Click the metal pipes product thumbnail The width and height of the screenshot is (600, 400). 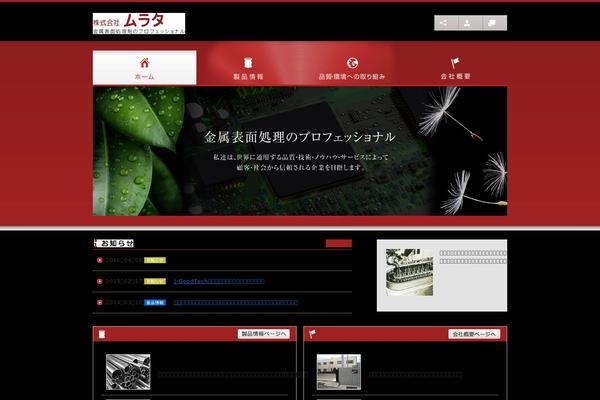click(128, 372)
